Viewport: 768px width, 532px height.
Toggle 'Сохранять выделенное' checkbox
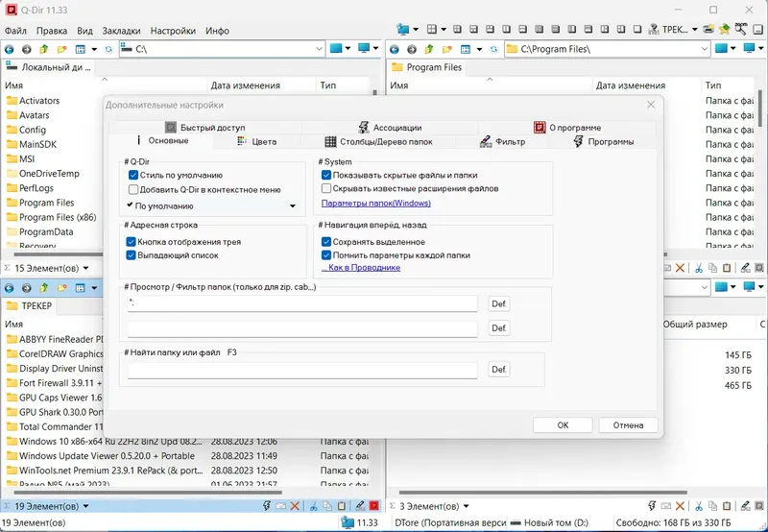326,241
